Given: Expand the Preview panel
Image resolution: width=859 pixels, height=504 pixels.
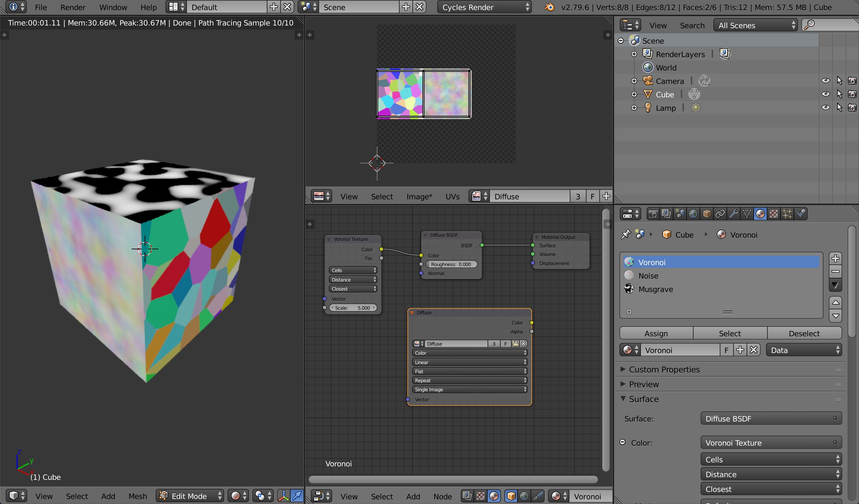Looking at the screenshot, I should [x=644, y=384].
